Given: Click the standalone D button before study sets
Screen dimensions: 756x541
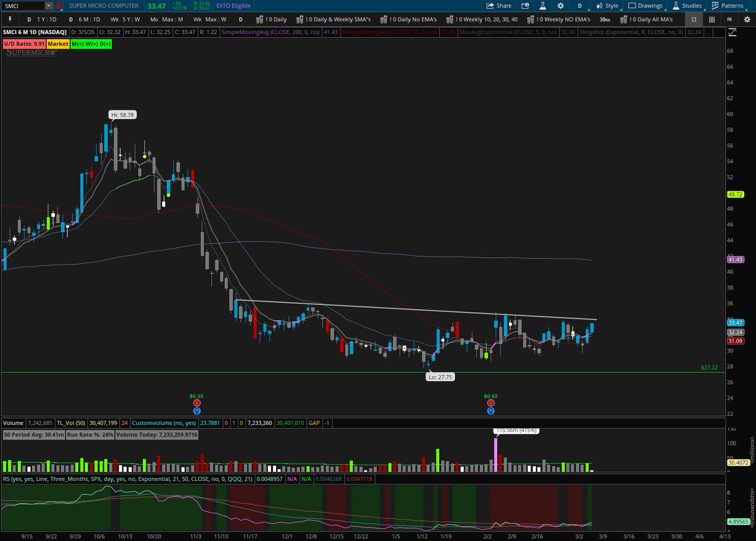Looking at the screenshot, I should tap(241, 20).
